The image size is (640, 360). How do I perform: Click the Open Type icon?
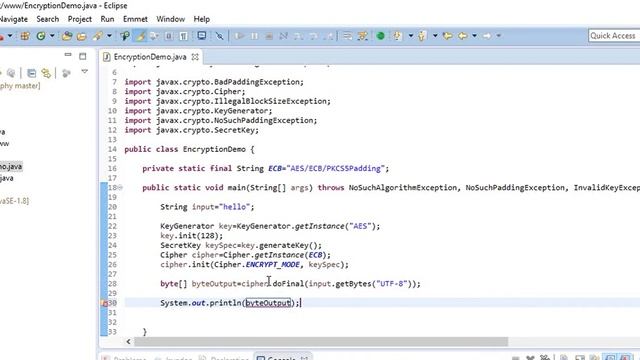pos(67,36)
